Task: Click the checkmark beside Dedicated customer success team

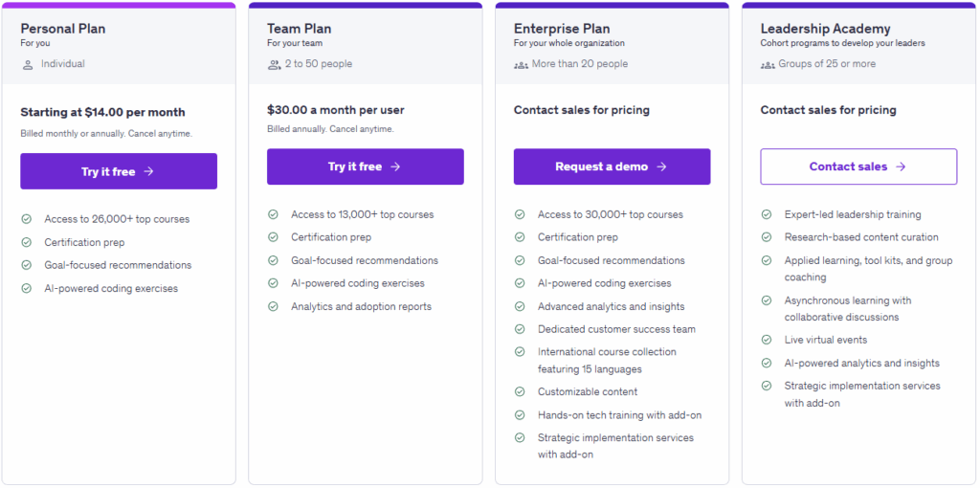Action: coord(521,329)
